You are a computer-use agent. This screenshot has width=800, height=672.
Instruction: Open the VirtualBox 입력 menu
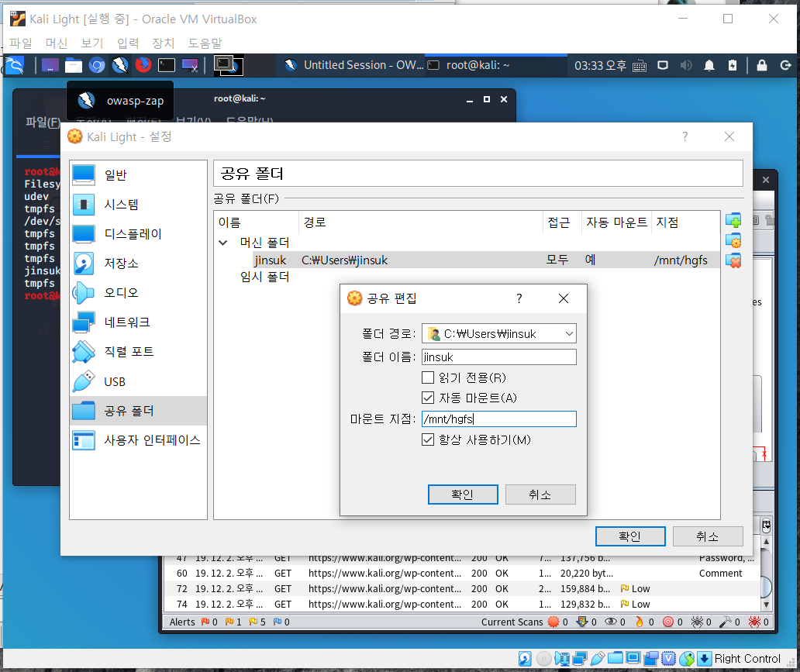(128, 43)
